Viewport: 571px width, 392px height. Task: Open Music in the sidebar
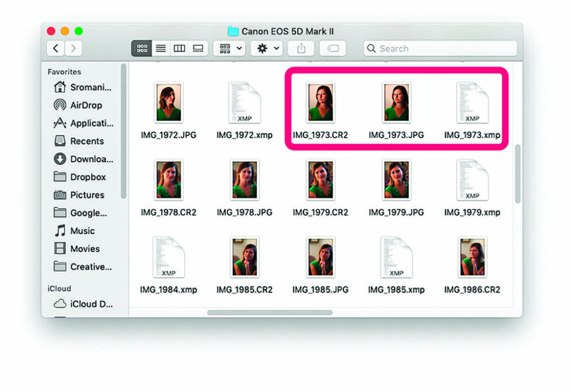tap(82, 231)
